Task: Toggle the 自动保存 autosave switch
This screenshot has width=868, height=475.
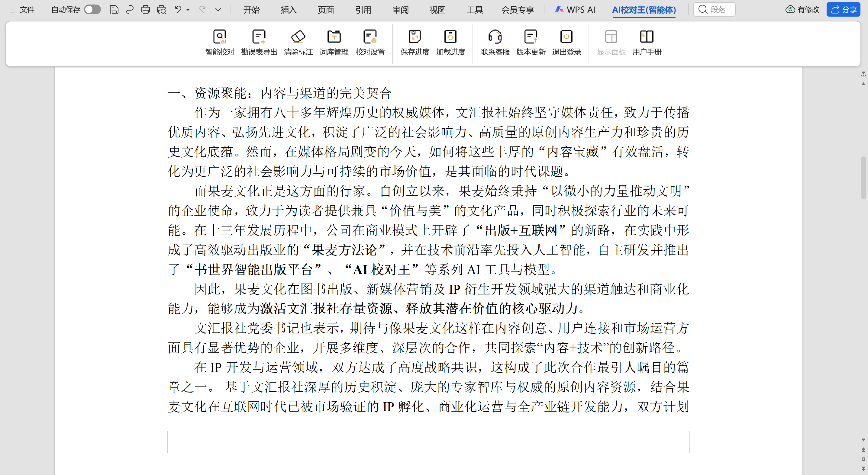Action: tap(92, 9)
